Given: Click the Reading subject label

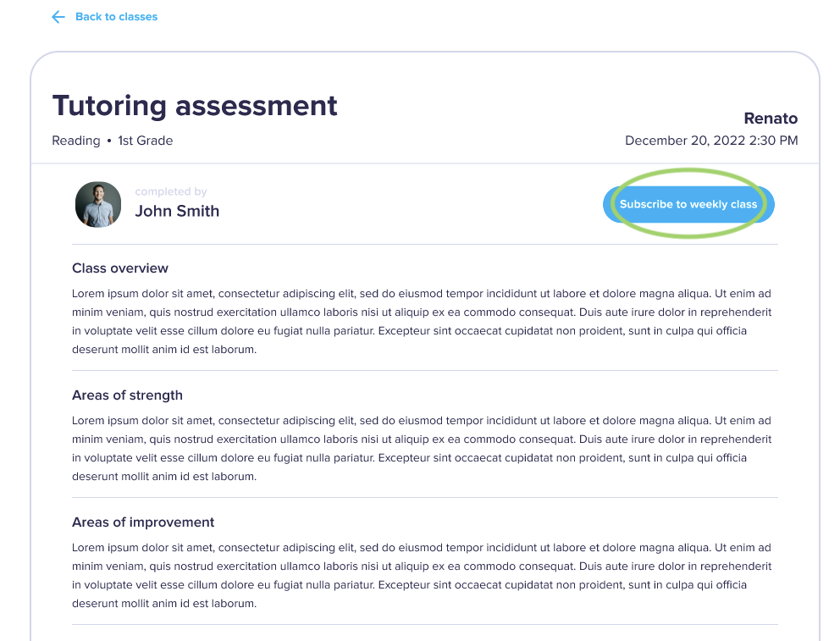Looking at the screenshot, I should [x=75, y=141].
